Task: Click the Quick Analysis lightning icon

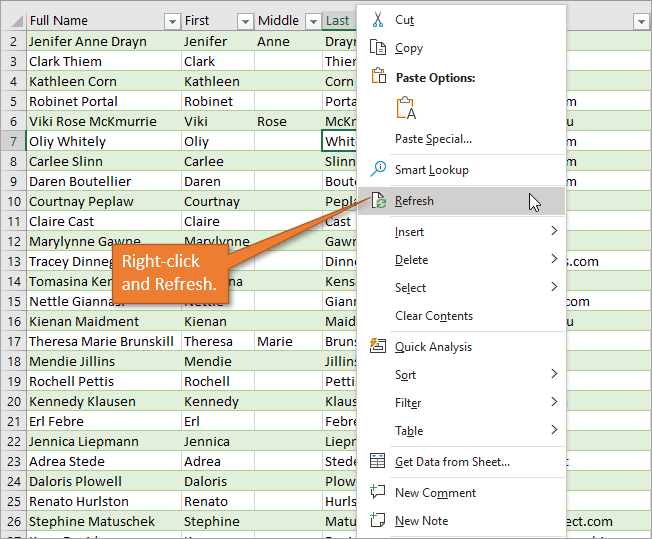Action: (377, 347)
